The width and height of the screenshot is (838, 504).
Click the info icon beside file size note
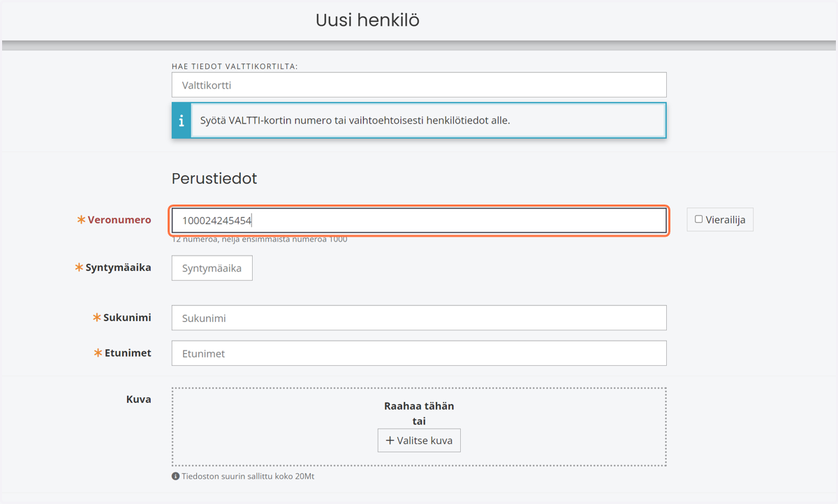[x=175, y=476]
